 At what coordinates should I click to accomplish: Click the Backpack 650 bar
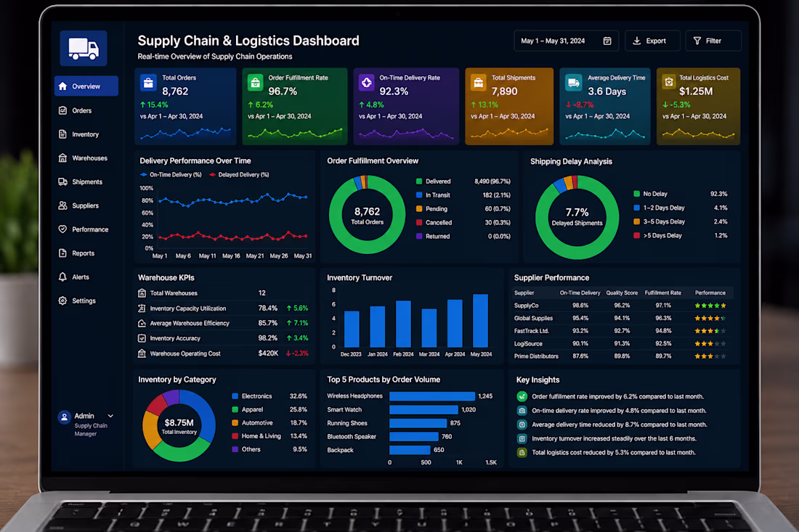(x=410, y=450)
